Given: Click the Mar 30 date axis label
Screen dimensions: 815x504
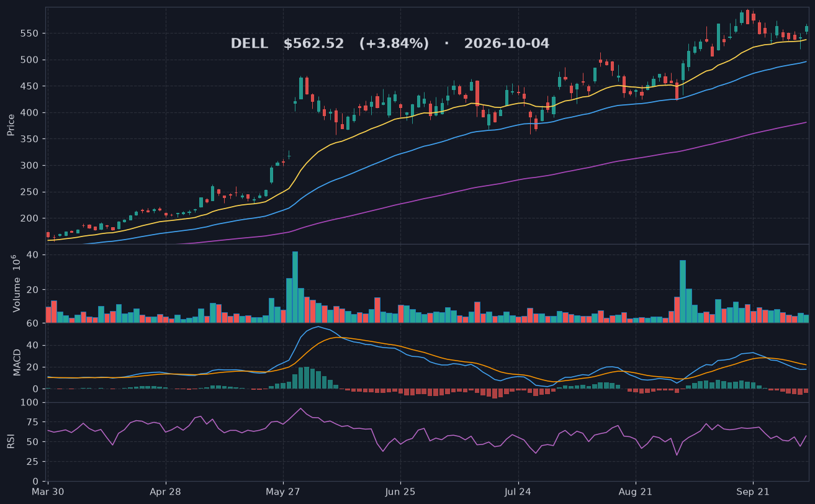Looking at the screenshot, I should 48,492.
